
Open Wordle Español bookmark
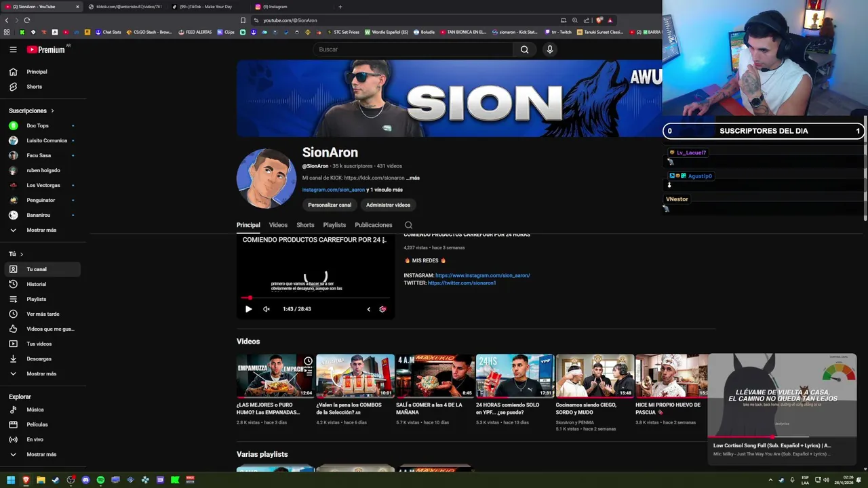point(387,32)
